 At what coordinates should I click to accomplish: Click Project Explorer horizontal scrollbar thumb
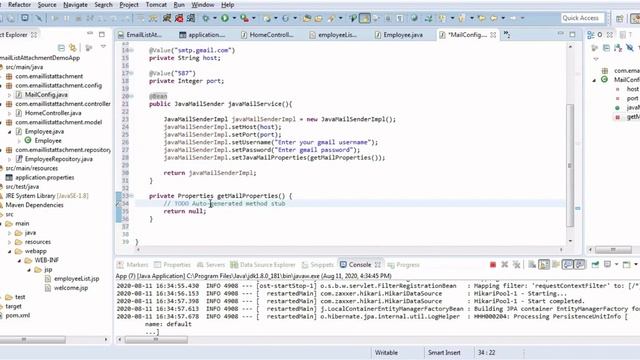pos(33,340)
